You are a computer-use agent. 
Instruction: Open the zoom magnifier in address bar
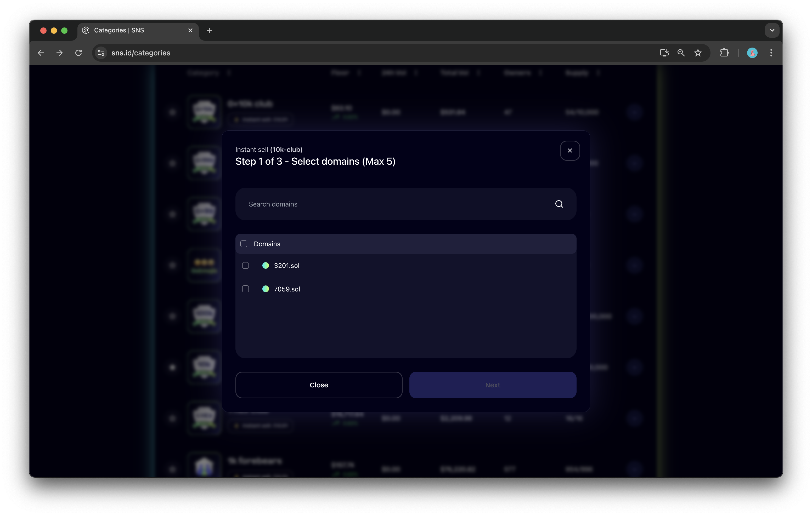click(x=681, y=53)
